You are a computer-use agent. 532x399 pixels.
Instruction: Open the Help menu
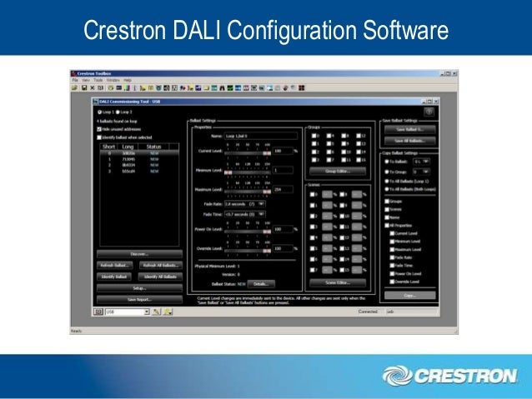(128, 80)
